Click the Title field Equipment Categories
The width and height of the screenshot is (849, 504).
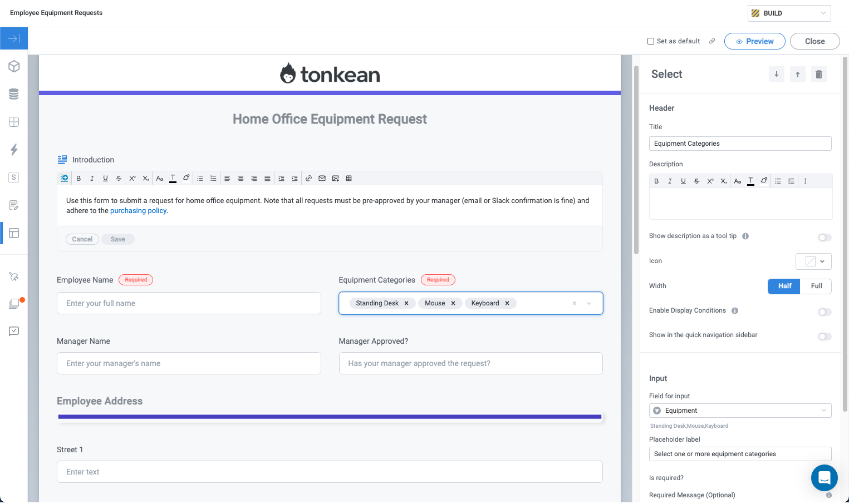click(740, 144)
